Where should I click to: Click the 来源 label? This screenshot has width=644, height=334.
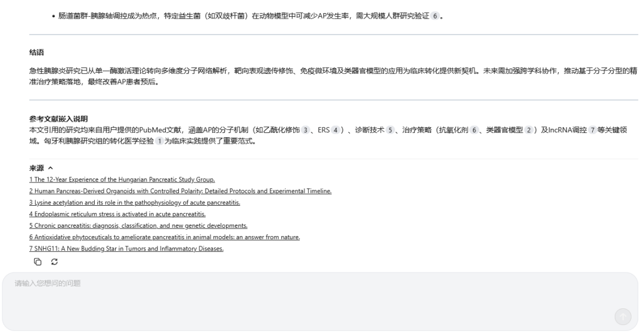(36, 168)
